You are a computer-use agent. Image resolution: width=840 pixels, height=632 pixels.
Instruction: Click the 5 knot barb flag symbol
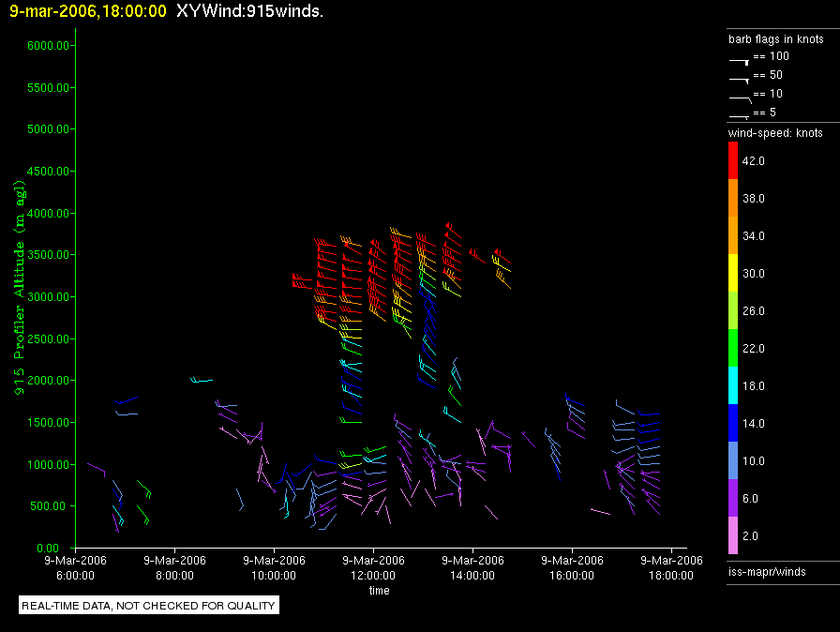(x=739, y=117)
